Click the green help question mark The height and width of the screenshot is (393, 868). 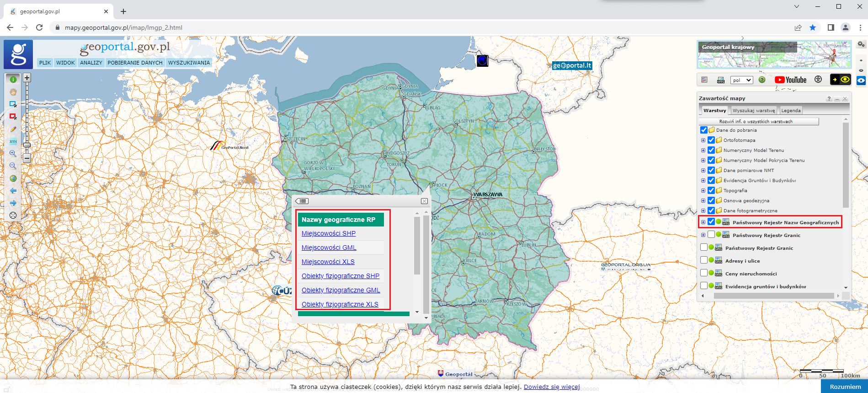tap(762, 80)
